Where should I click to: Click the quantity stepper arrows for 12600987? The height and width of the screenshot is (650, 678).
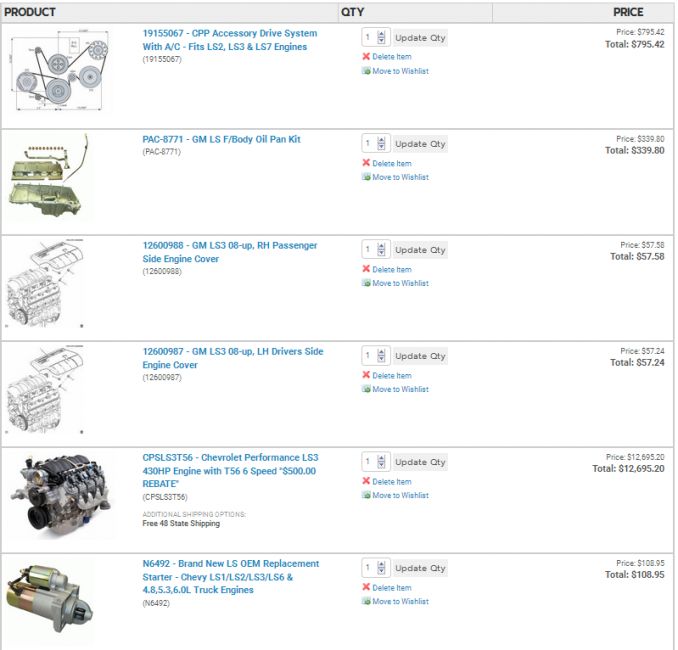pyautogui.click(x=381, y=355)
